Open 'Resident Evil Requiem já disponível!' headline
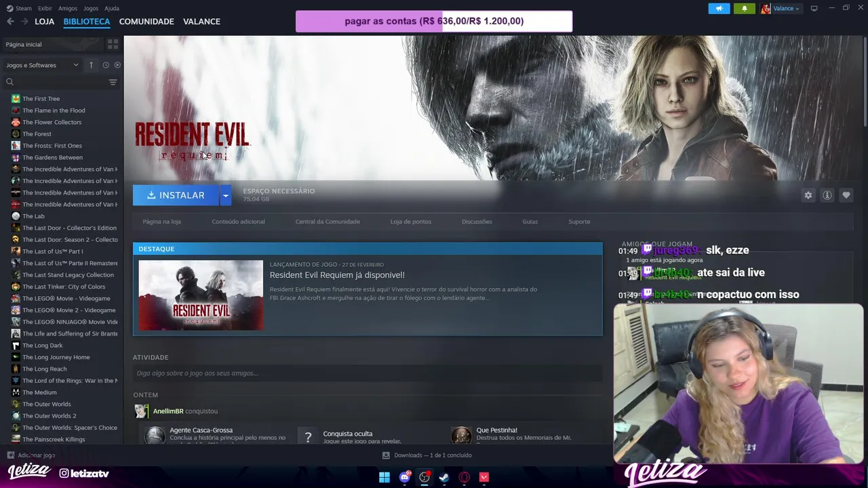The width and height of the screenshot is (868, 488). pos(337,275)
